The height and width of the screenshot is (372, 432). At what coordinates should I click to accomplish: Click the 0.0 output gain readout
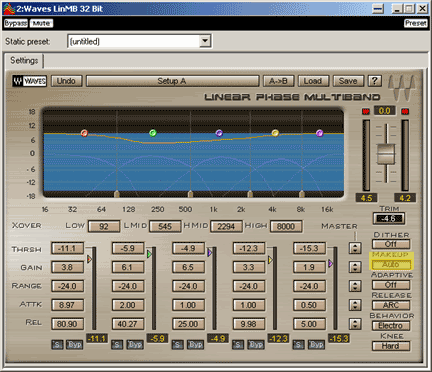tap(385, 111)
